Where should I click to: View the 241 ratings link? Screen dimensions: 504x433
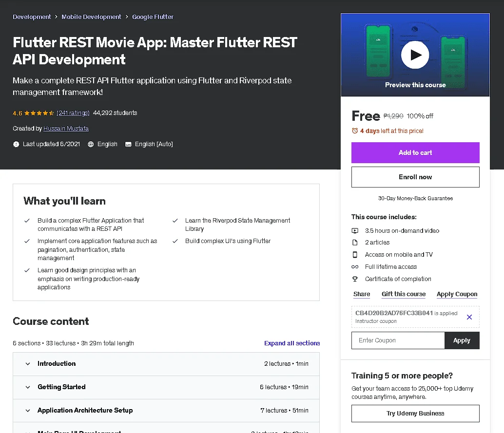click(73, 113)
